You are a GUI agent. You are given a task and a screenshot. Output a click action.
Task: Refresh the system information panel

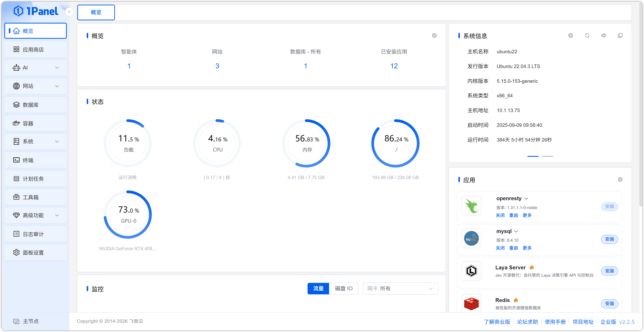[x=587, y=36]
